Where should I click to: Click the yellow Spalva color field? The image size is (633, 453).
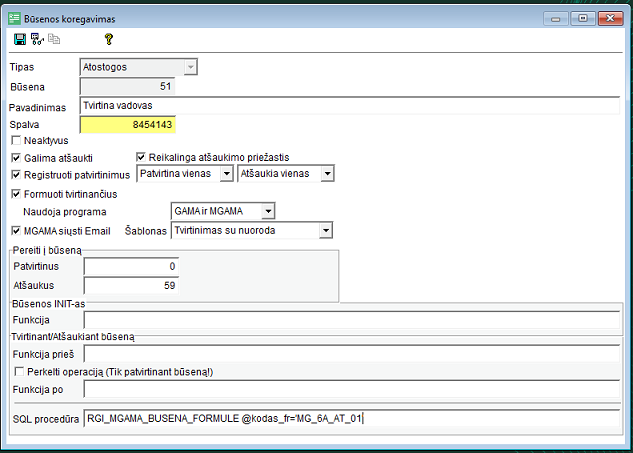(x=129, y=125)
